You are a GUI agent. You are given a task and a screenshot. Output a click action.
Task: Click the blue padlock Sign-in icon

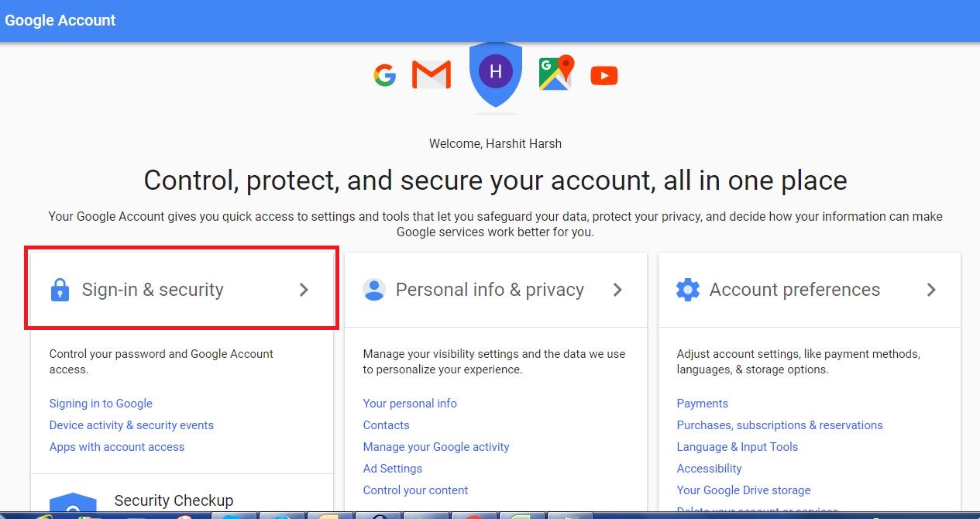click(60, 290)
